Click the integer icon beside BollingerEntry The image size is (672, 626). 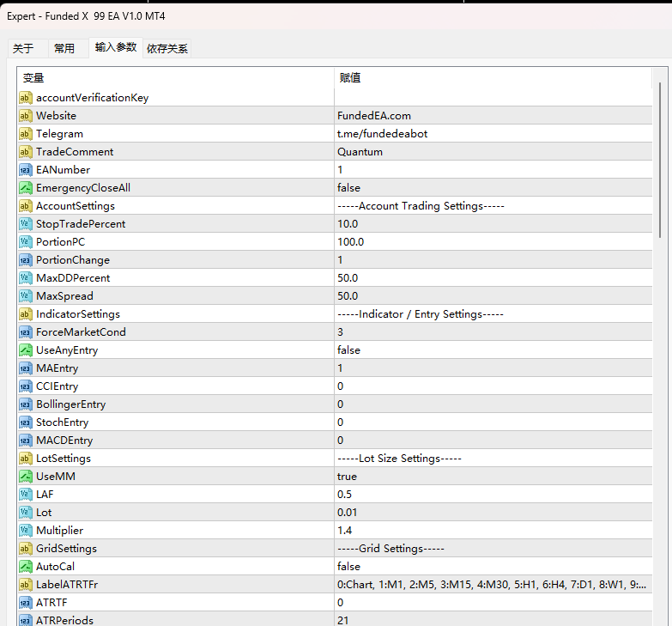(x=25, y=404)
